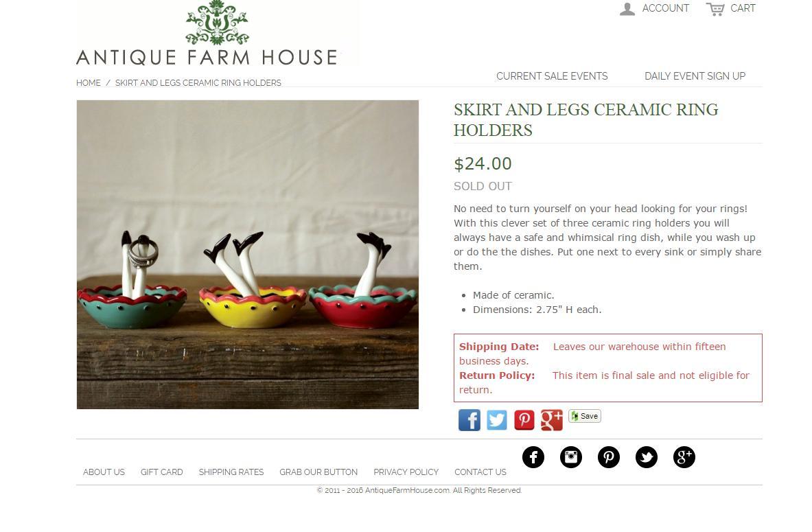Open About Us footer link
Image resolution: width=812 pixels, height=532 pixels.
point(104,472)
